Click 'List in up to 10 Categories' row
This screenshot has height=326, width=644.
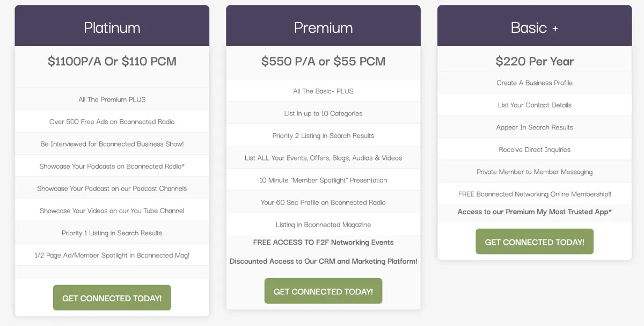[323, 113]
